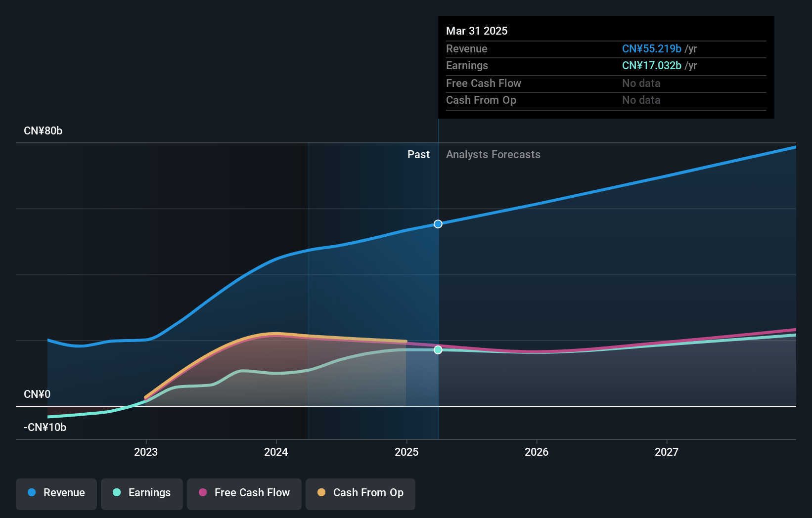The image size is (812, 518).
Task: Toggle the Free Cash Flow series
Action: [244, 493]
